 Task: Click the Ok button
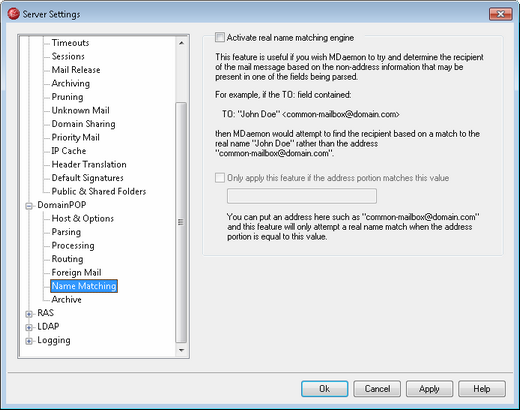tap(325, 389)
